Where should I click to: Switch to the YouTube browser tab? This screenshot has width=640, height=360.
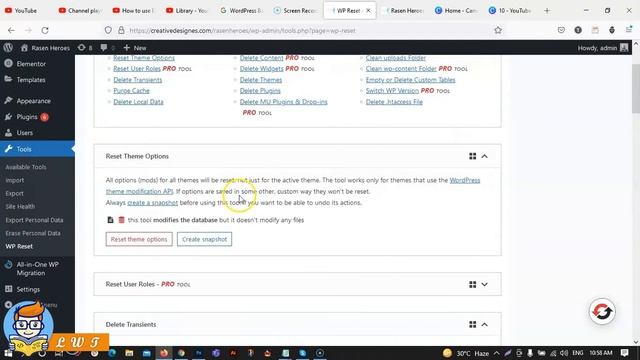[26, 11]
